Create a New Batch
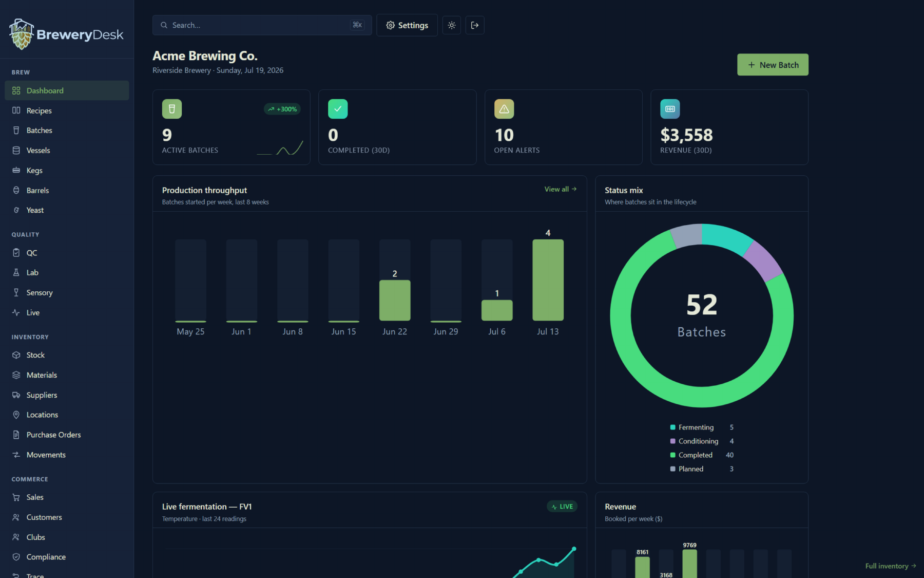Image resolution: width=924 pixels, height=578 pixels. coord(773,65)
